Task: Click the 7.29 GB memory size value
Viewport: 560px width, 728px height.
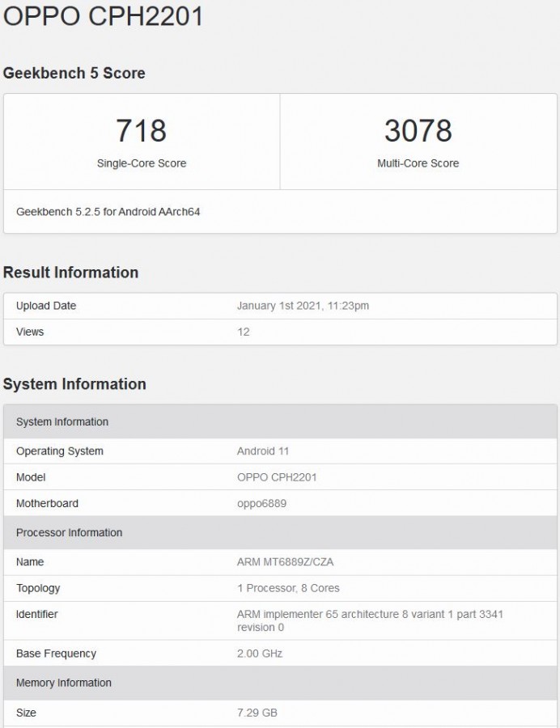Action: (257, 713)
